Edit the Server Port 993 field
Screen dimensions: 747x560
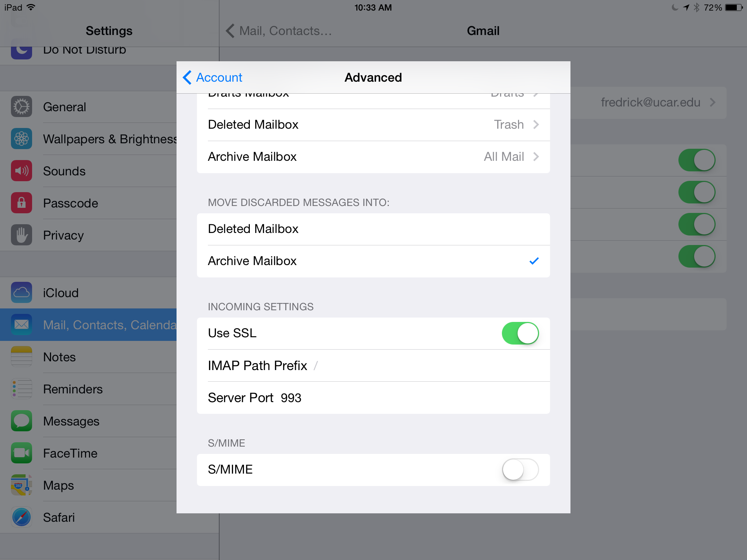[x=291, y=398]
